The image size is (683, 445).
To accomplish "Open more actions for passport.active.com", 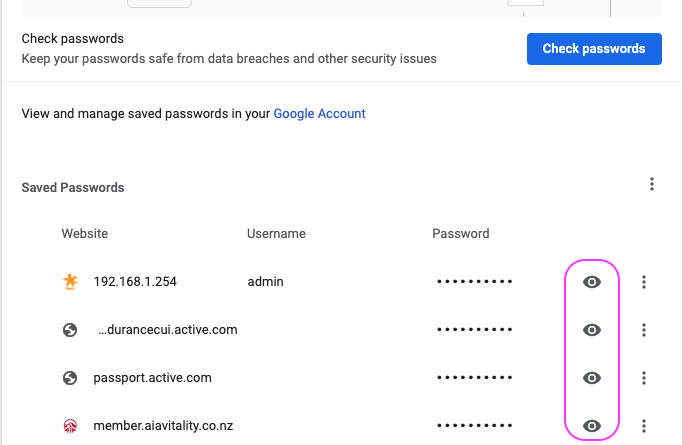I will click(x=644, y=378).
